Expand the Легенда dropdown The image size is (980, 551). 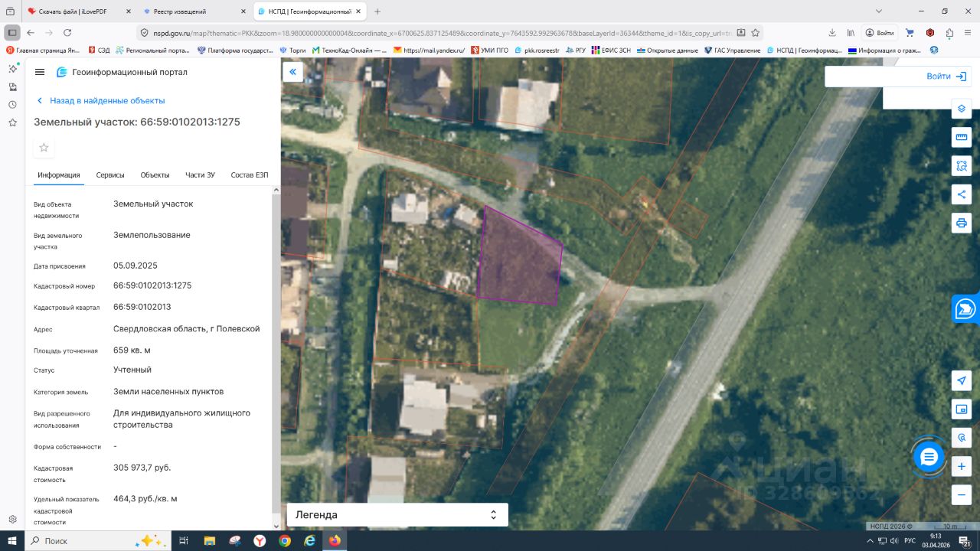[397, 514]
